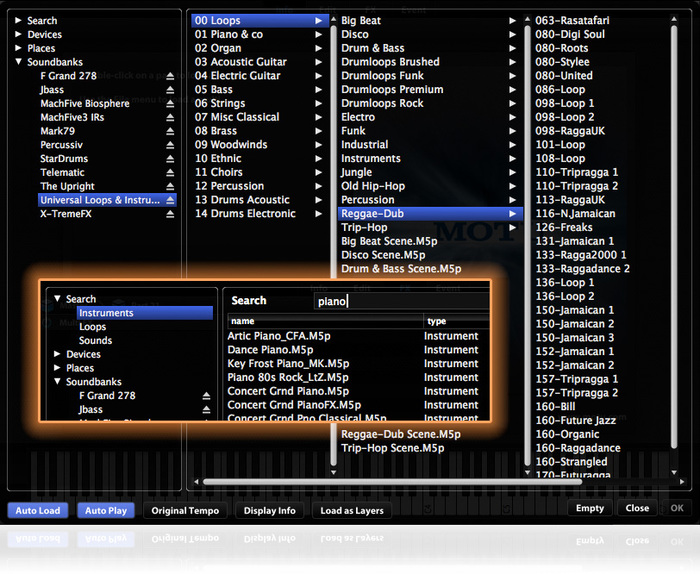This screenshot has height=574, width=700.
Task: Eject Universal Loops & Instruments soundbank
Action: pyautogui.click(x=170, y=200)
